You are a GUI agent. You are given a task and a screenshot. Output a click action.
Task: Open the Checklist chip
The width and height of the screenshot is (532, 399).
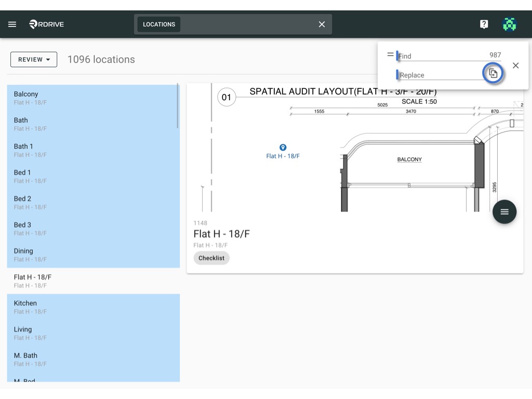tap(211, 258)
